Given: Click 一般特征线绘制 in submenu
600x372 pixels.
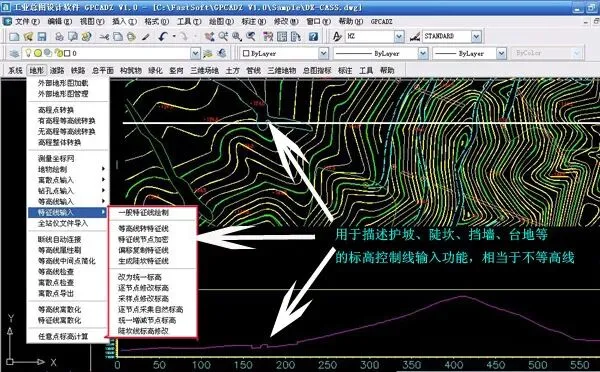Looking at the screenshot, I should [143, 213].
